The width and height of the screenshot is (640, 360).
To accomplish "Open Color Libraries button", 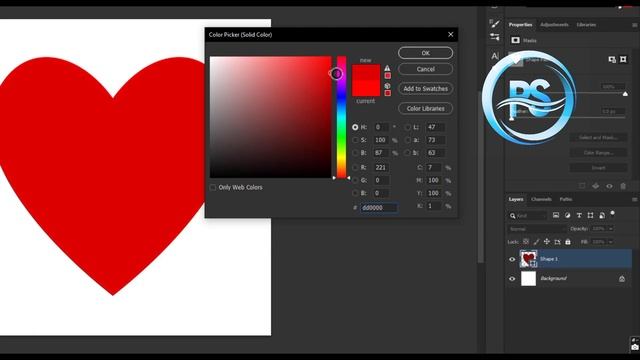I will [425, 109].
